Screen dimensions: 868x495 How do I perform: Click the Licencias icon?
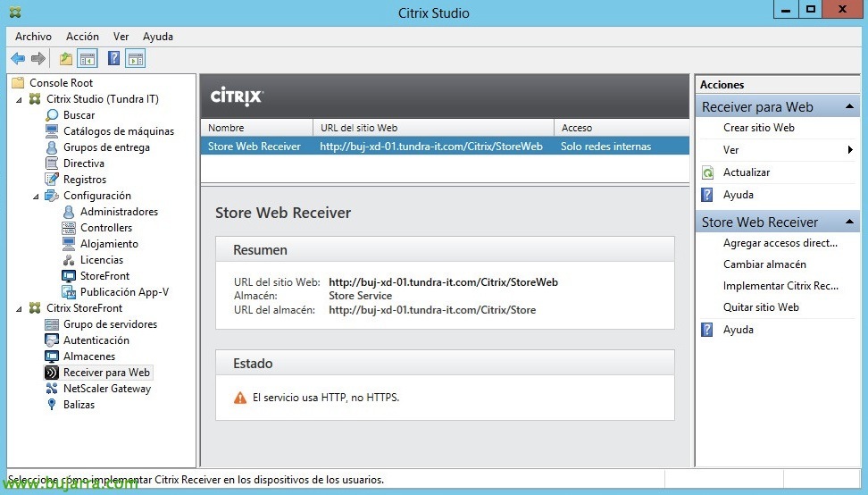69,260
